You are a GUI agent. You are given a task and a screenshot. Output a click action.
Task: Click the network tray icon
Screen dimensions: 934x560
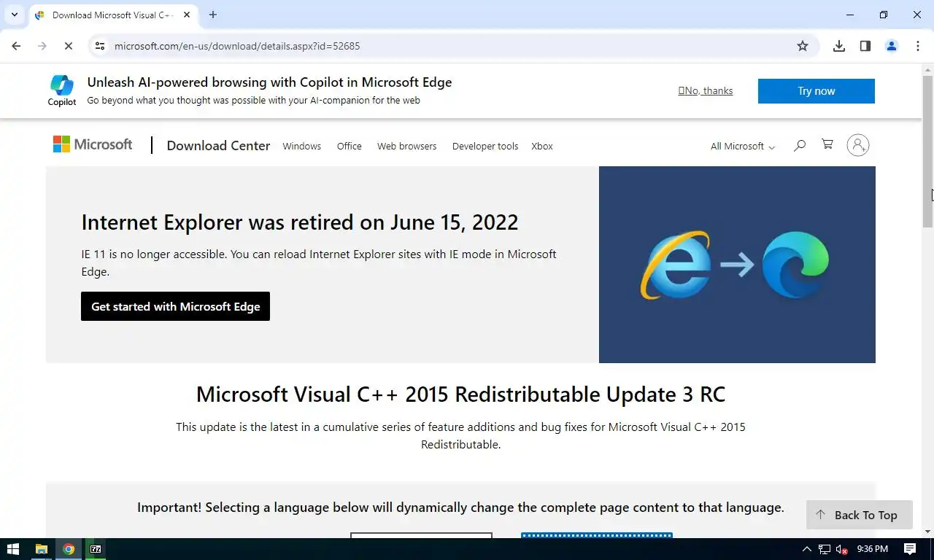[x=825, y=549]
